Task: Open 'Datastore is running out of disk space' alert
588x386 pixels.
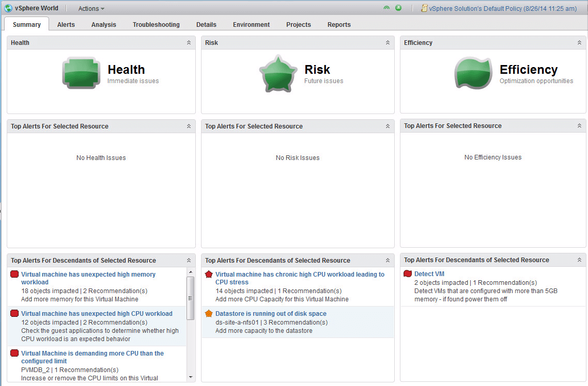Action: (271, 314)
